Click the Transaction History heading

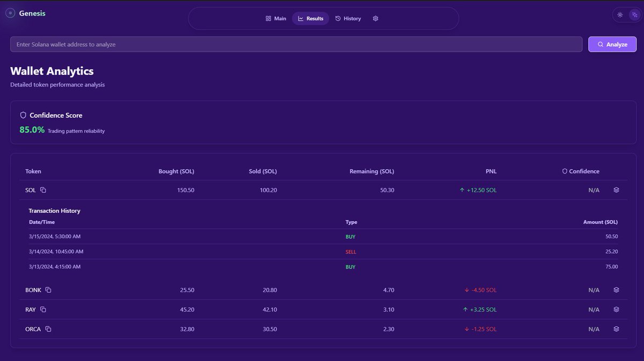click(x=54, y=211)
